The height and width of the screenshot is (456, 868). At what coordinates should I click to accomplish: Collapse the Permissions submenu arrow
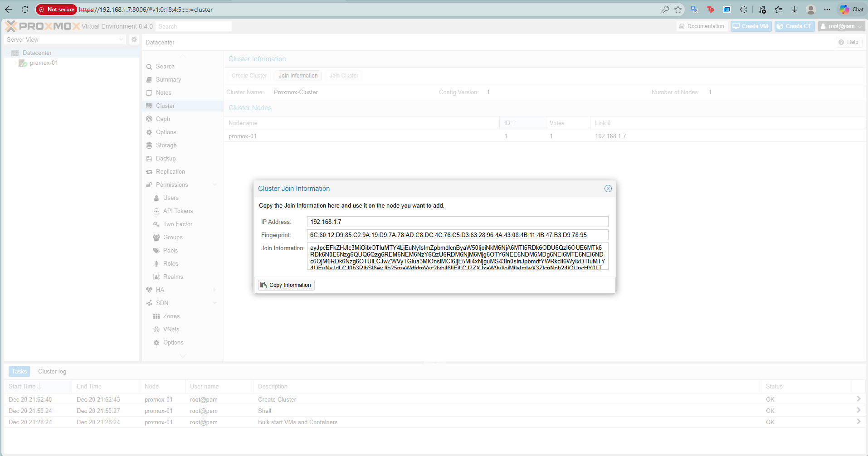[x=215, y=185]
